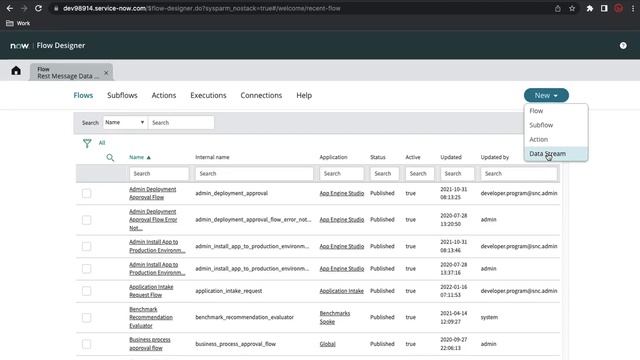Screen dimensions: 640x360
Task: Open the Application Intake Request Flow link
Action: [151, 291]
